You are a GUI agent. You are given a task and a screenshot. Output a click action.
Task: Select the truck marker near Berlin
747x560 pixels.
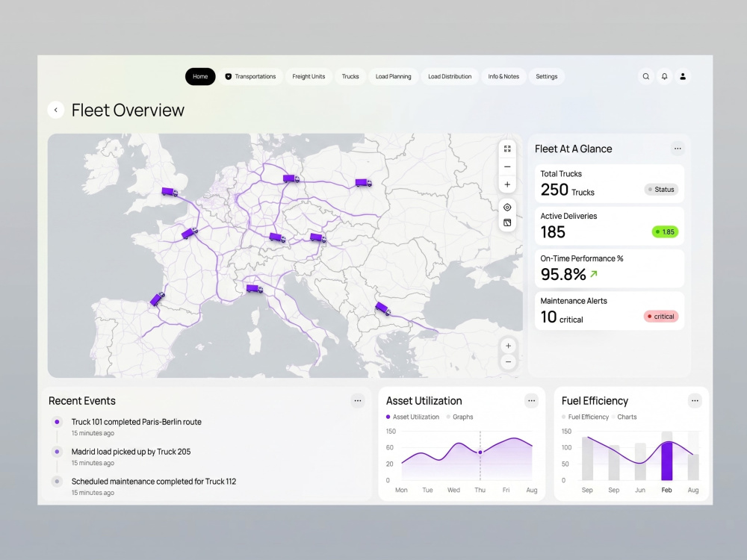(x=291, y=178)
